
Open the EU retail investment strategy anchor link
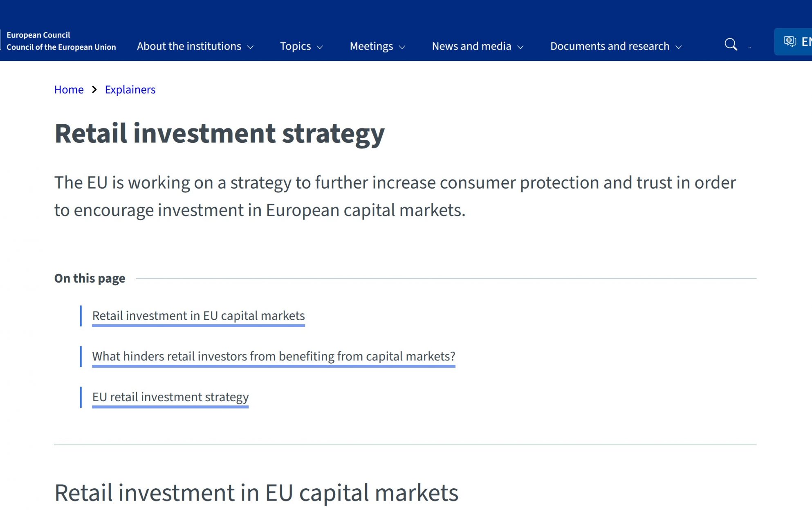tap(170, 397)
